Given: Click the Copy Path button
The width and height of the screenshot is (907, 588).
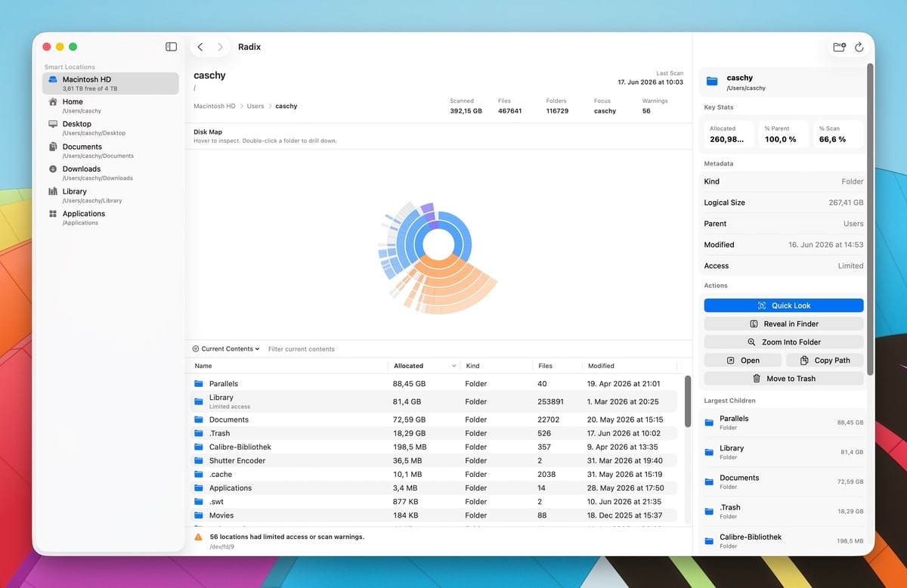Looking at the screenshot, I should tap(825, 361).
